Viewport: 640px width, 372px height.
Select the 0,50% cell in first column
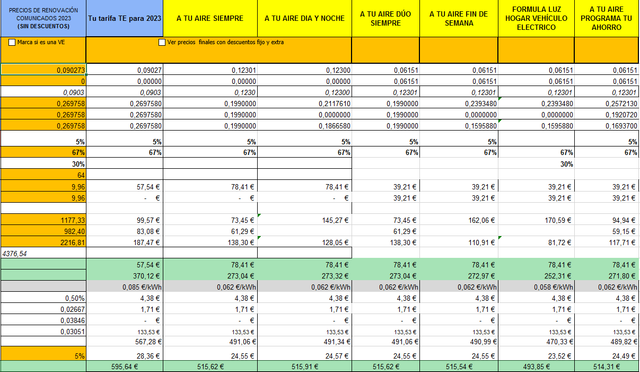click(43, 298)
